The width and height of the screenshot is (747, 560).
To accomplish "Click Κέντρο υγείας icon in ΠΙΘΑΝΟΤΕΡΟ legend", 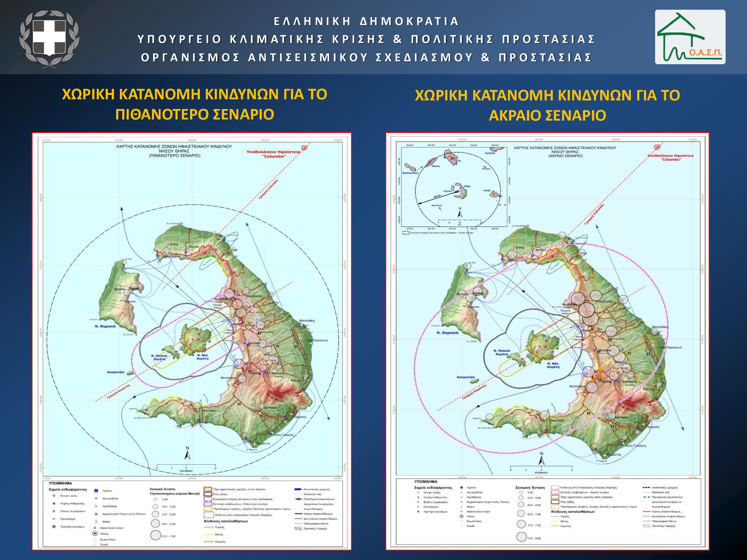I will (x=54, y=496).
